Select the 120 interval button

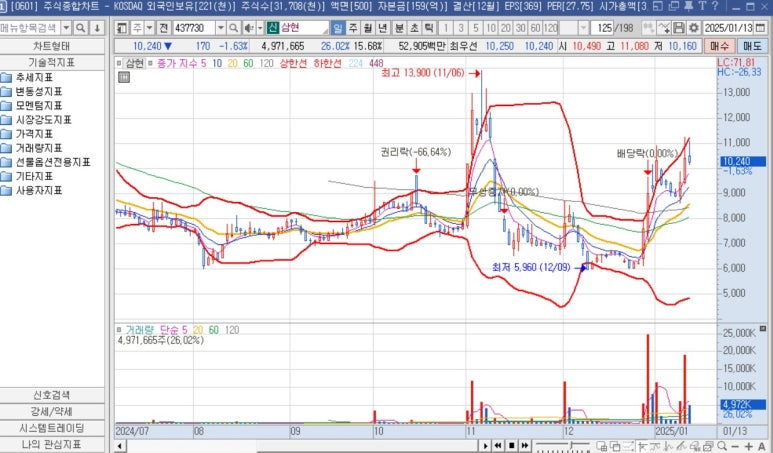[x=550, y=28]
